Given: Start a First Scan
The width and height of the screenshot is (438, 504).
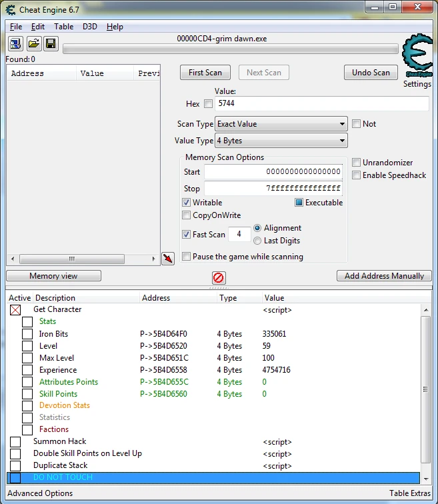Looking at the screenshot, I should click(x=205, y=73).
